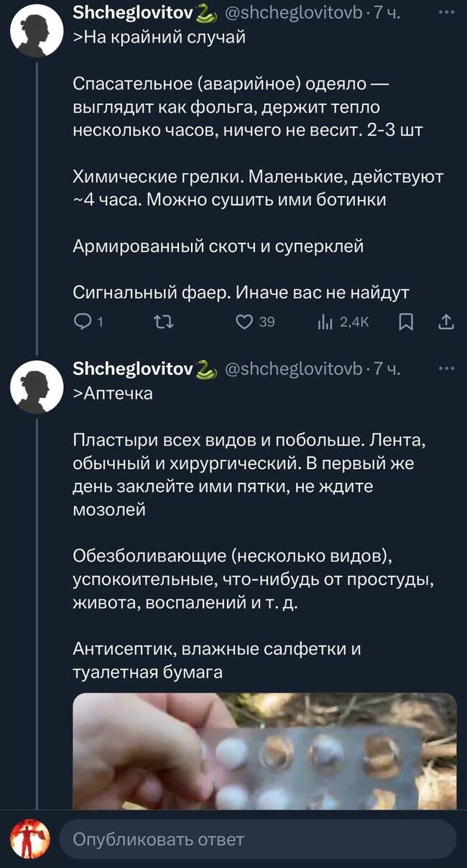Open more options for the 'Аптечка' tweet
This screenshot has height=868, width=467.
coord(447,369)
